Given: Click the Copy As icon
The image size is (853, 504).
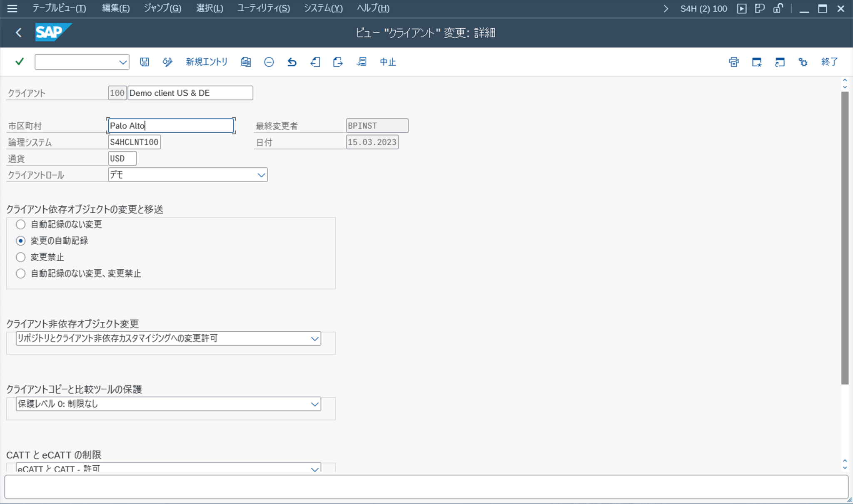Looking at the screenshot, I should pyautogui.click(x=246, y=62).
